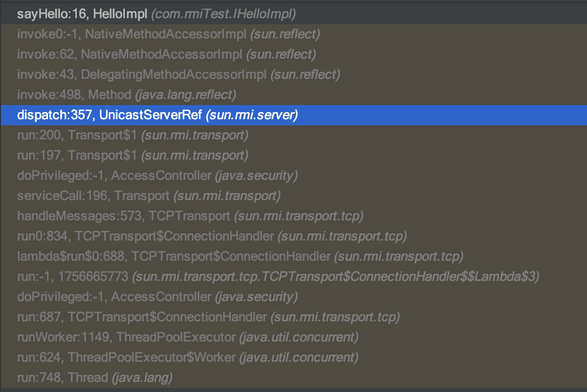The height and width of the screenshot is (392, 587).
Task: Select invoke:43 DelegatingMethodAccessorImpl frame
Action: click(x=293, y=74)
